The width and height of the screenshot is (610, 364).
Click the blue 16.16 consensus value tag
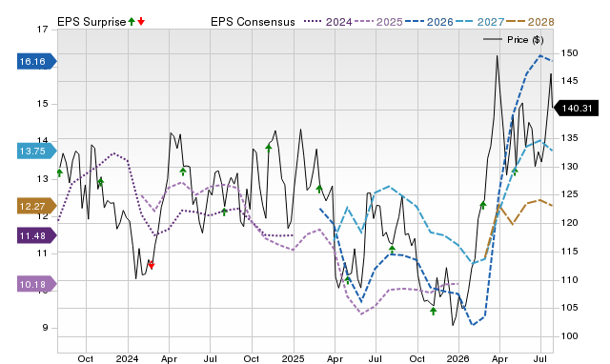tap(37, 61)
